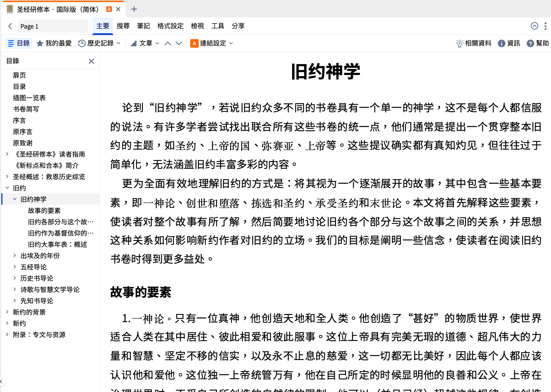Open 我的最愛 favorites

(54, 43)
